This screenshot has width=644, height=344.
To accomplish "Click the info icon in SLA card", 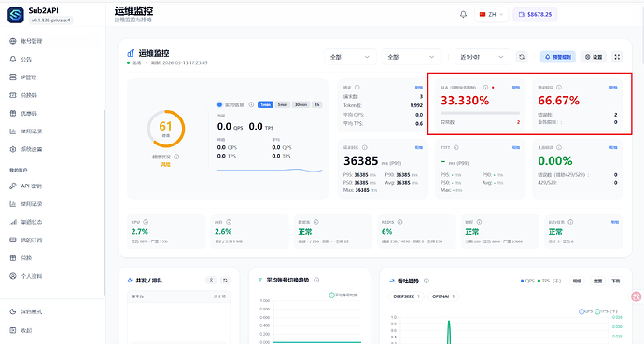I will click(485, 88).
